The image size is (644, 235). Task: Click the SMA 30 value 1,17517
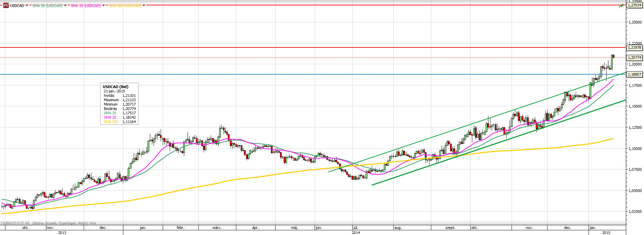(129, 113)
